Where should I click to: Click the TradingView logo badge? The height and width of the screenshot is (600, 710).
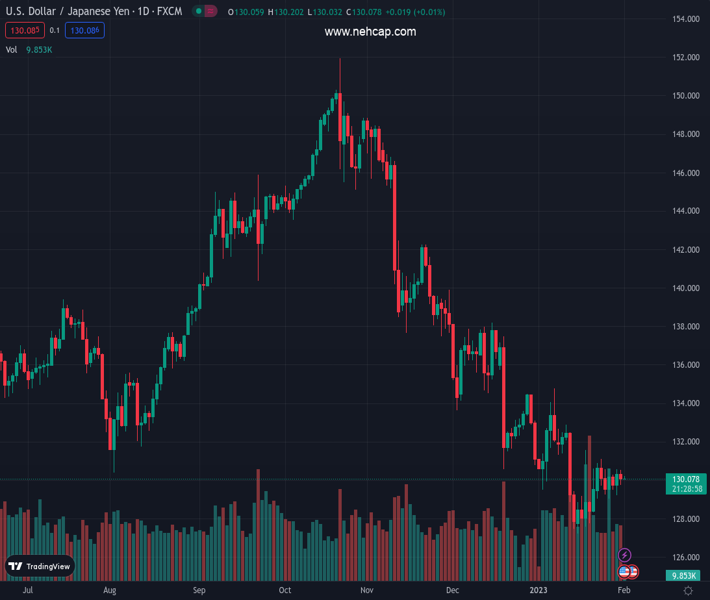click(x=40, y=566)
